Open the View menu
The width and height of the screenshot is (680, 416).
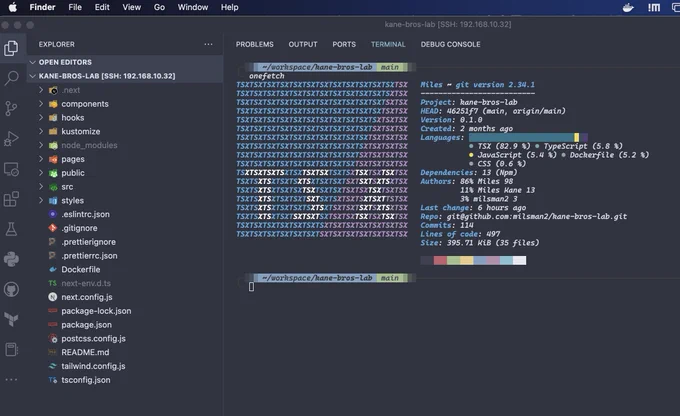pos(131,7)
